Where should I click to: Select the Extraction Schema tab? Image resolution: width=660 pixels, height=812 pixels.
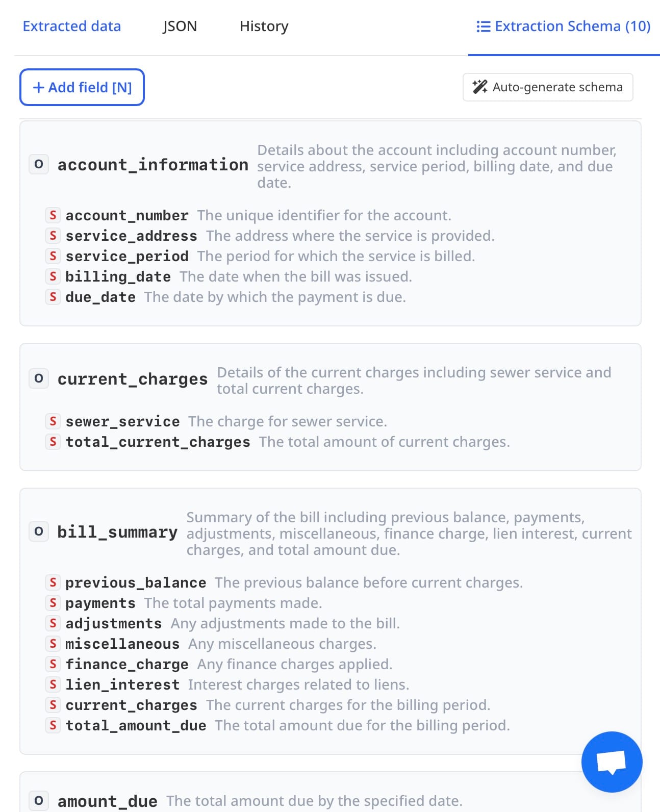563,26
